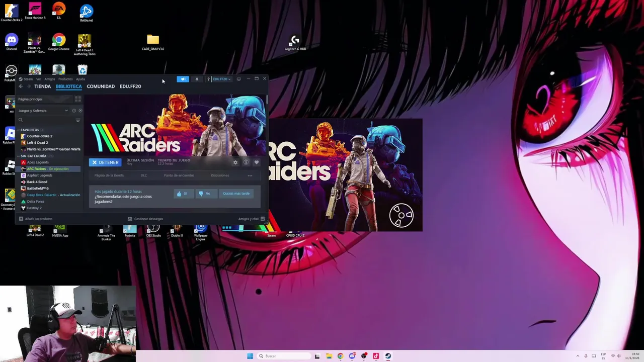
Task: Open Discusiones link
Action: (x=220, y=175)
